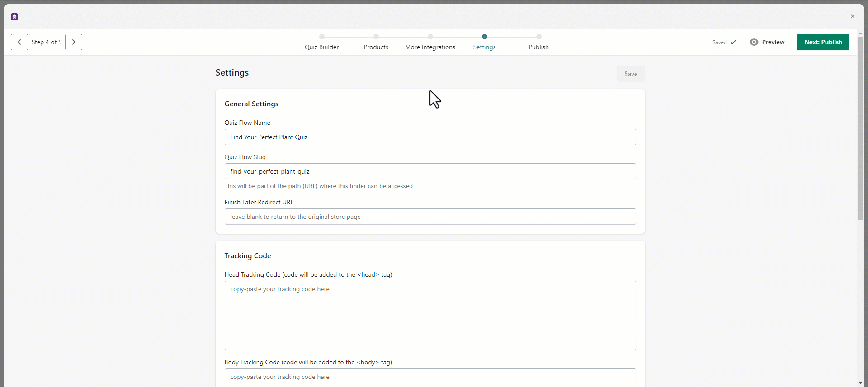The width and height of the screenshot is (868, 387).
Task: Click the Preview button label
Action: point(773,42)
